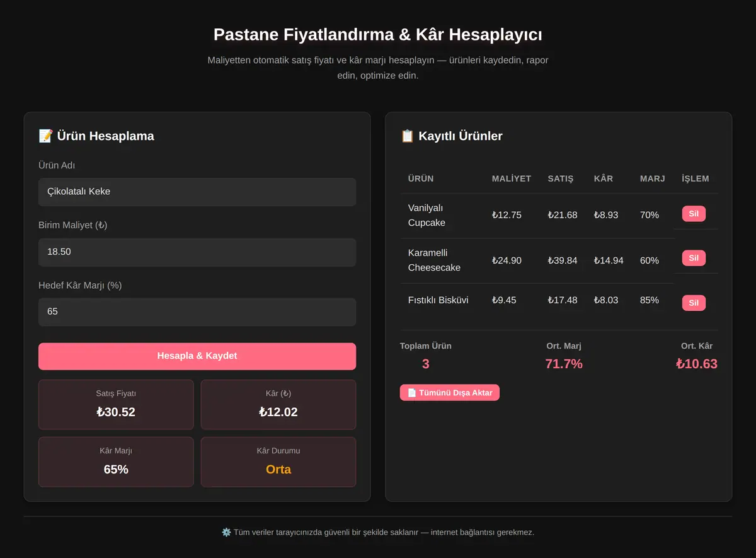The width and height of the screenshot is (756, 558).
Task: Click the MARJ column header
Action: (x=653, y=178)
